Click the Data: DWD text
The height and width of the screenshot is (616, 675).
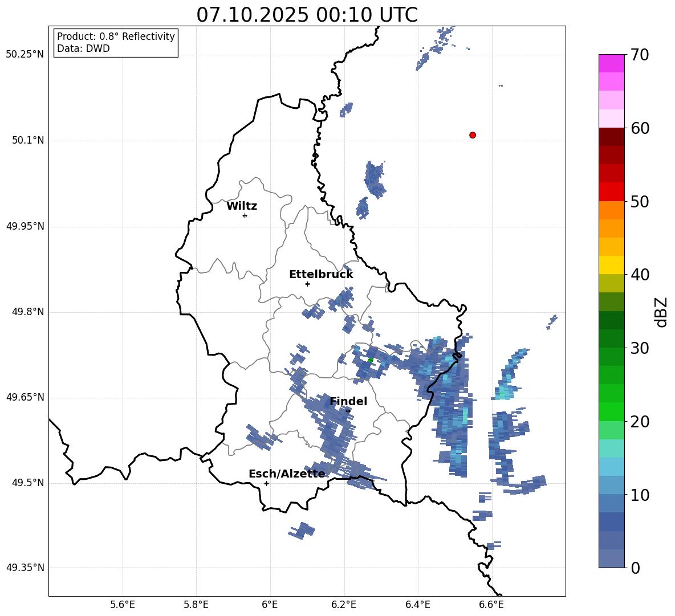[x=83, y=48]
